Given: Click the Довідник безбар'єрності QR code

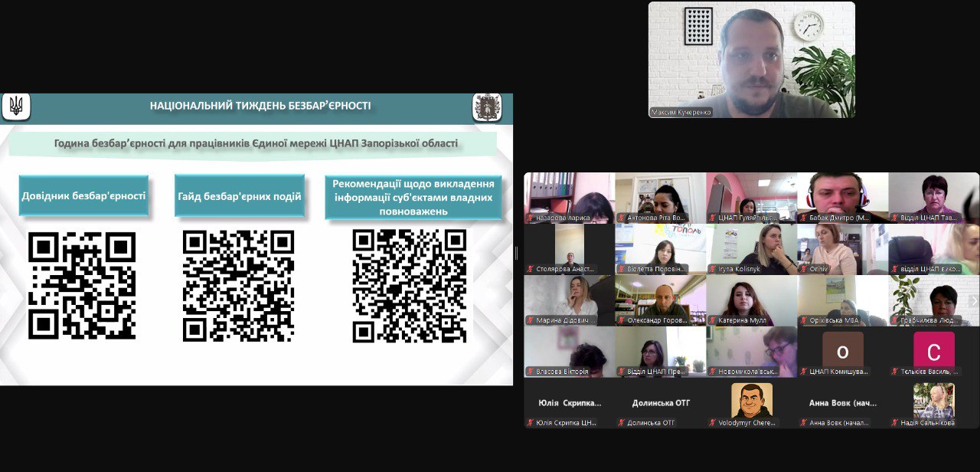Looking at the screenshot, I should point(82,286).
